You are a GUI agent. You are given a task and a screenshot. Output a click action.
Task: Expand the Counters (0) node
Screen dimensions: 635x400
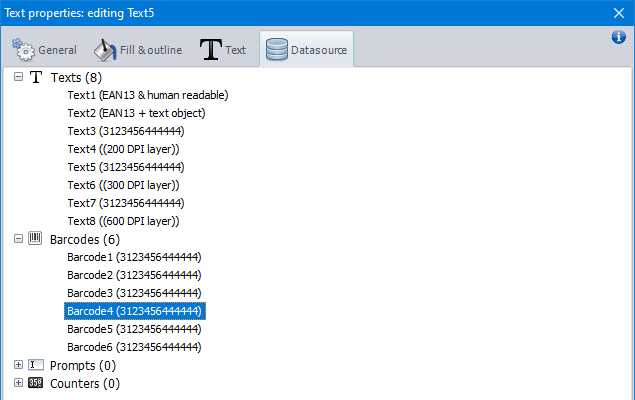point(18,382)
